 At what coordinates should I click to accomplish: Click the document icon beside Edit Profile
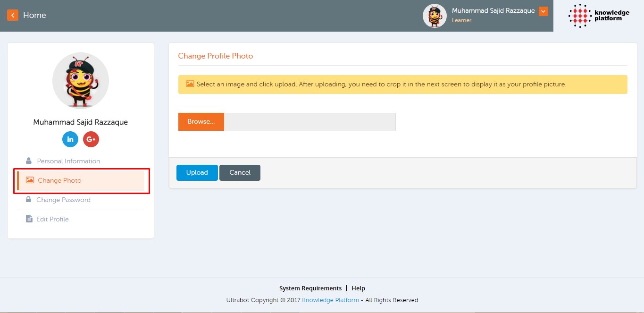(x=29, y=219)
